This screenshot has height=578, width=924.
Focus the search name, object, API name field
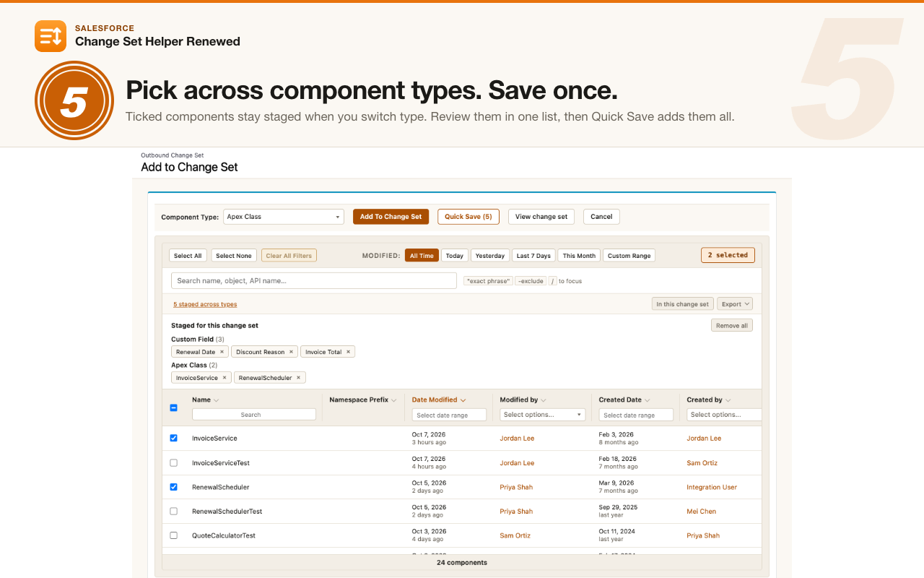click(x=314, y=280)
